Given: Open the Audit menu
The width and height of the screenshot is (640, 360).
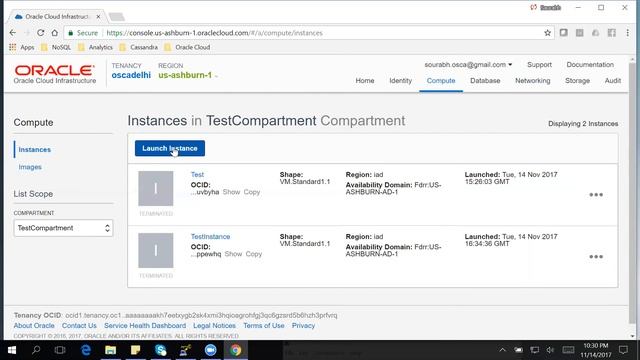Looking at the screenshot, I should tap(613, 81).
